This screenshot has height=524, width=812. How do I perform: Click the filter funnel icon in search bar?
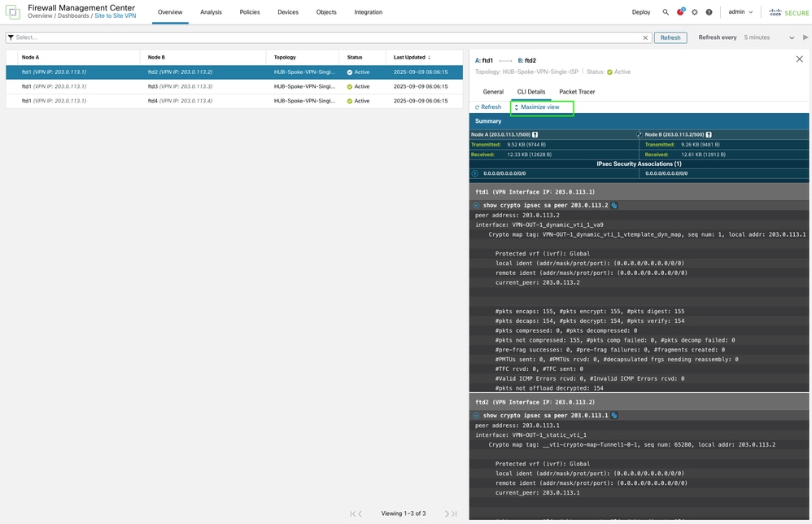(x=11, y=37)
